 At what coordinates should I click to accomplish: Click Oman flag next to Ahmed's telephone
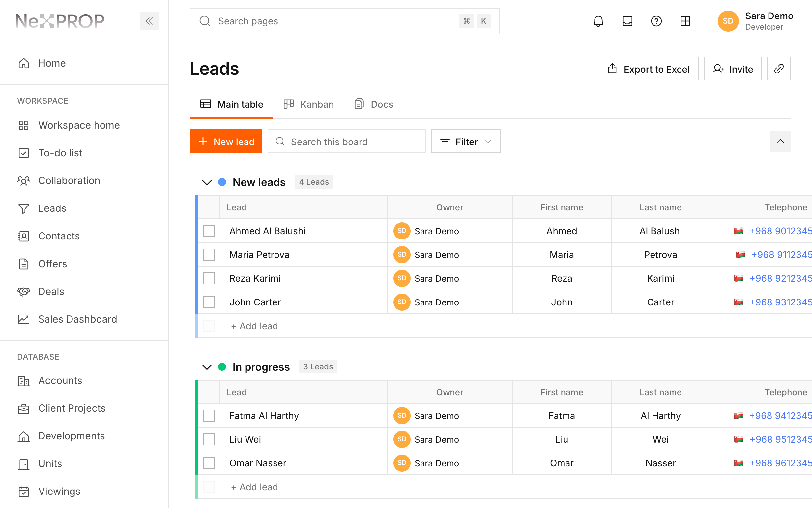coord(739,231)
